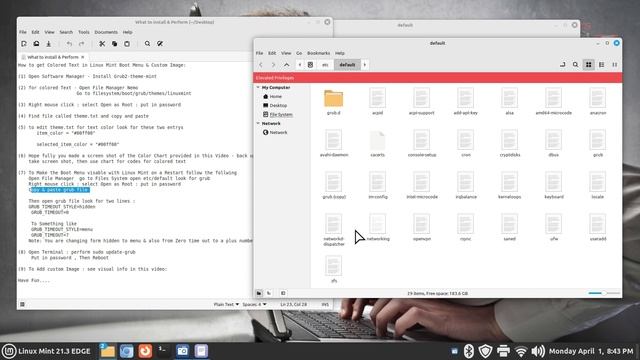Open the text editor Tools menu

pyautogui.click(x=84, y=32)
